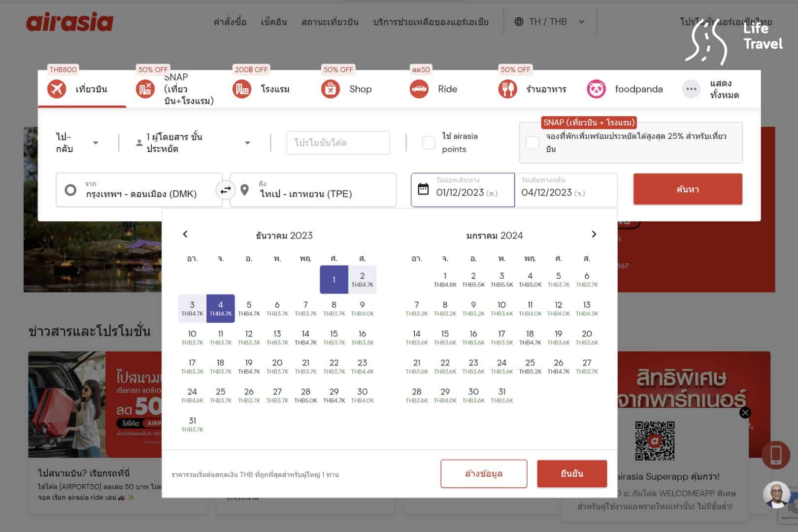Click the red ค้นหา search button
The height and width of the screenshot is (532, 798).
coord(688,189)
